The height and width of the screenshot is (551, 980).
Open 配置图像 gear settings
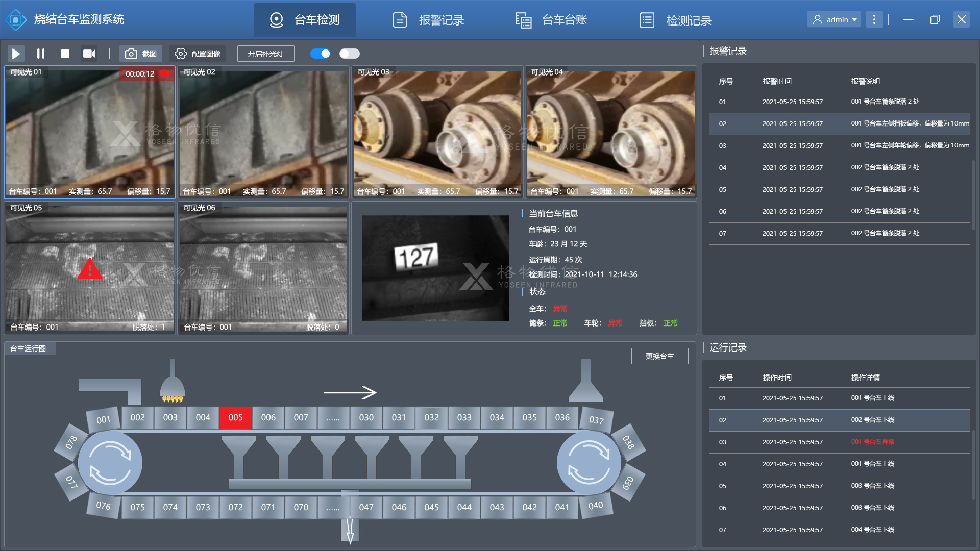click(198, 54)
